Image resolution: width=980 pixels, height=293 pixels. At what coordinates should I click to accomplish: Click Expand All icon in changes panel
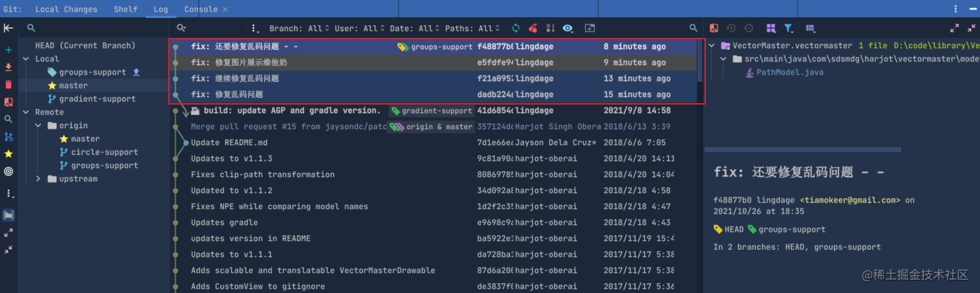tap(954, 28)
